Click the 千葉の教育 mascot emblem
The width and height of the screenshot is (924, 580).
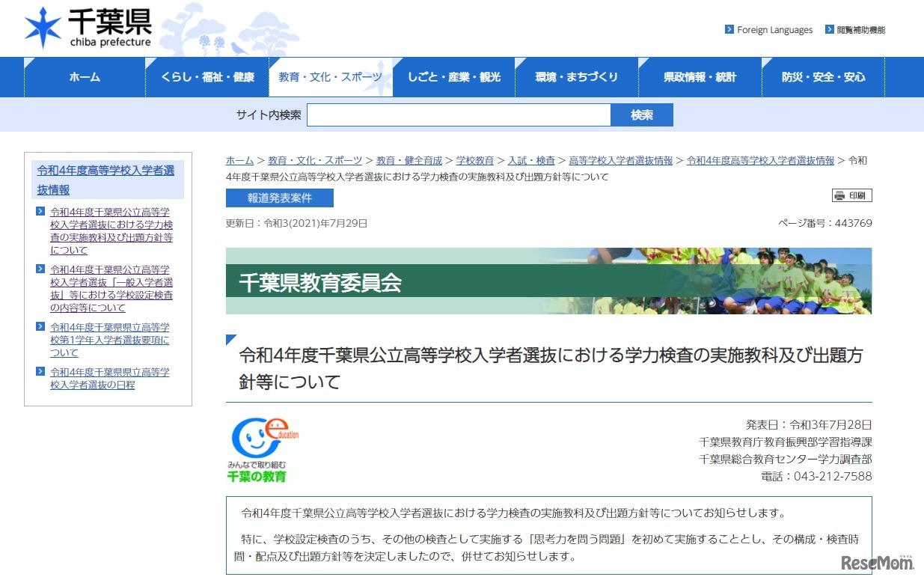pyautogui.click(x=262, y=445)
